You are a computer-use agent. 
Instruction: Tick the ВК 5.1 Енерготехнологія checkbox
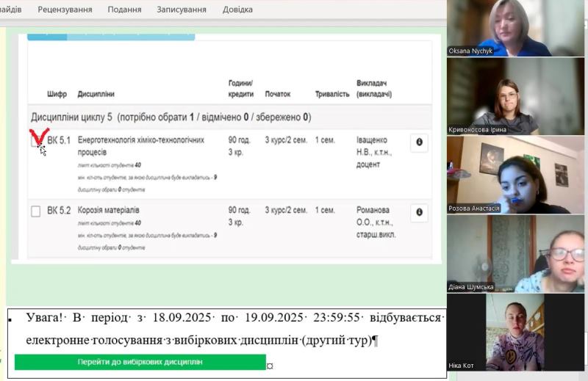tap(35, 141)
